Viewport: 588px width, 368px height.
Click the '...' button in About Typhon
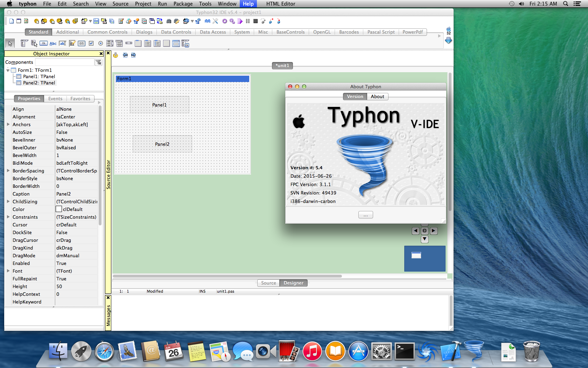[x=366, y=215]
